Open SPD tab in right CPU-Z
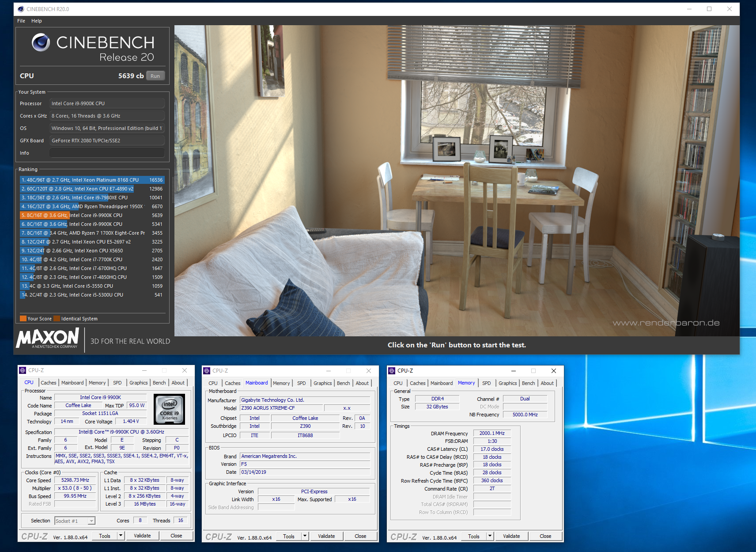This screenshot has height=552, width=756. click(487, 383)
